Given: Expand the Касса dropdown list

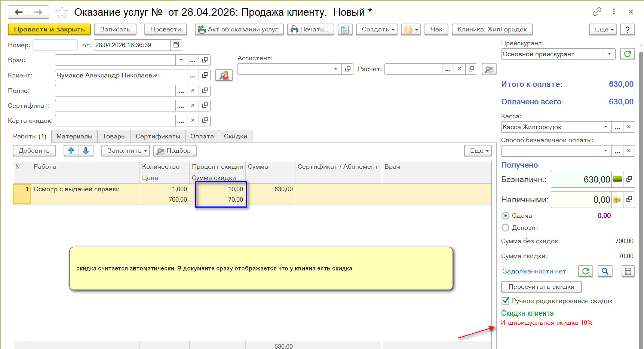Looking at the screenshot, I should (x=605, y=127).
